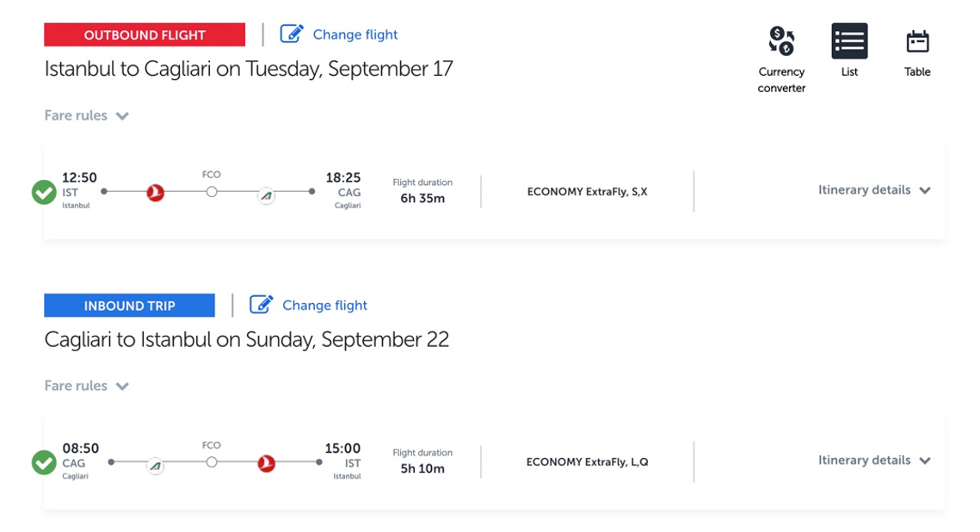Click Change flight link for inbound

tap(324, 305)
